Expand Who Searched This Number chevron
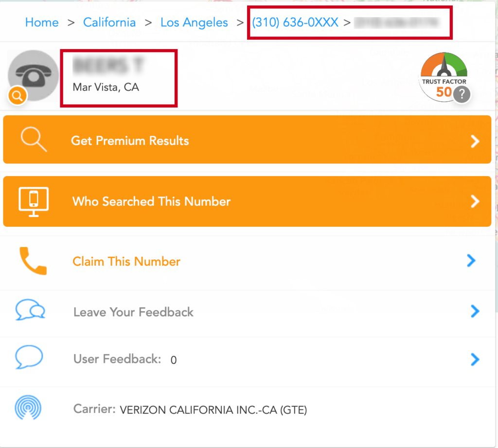 475,201
